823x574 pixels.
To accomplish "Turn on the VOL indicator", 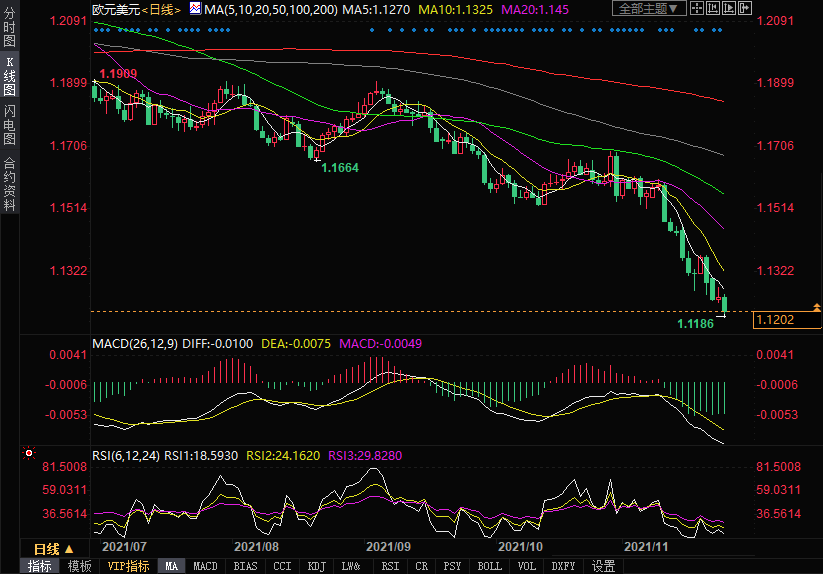I will point(528,566).
